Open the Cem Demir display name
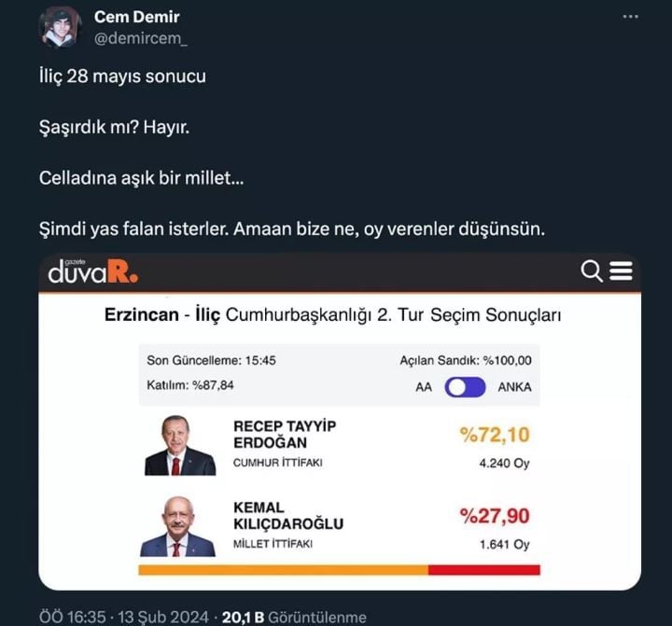The width and height of the screenshot is (672, 626). 137,17
